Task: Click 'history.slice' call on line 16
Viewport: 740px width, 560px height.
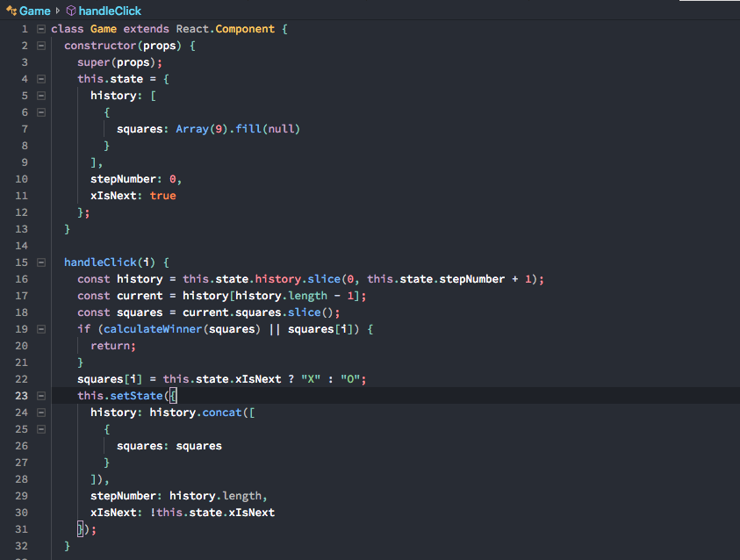Action: click(298, 279)
